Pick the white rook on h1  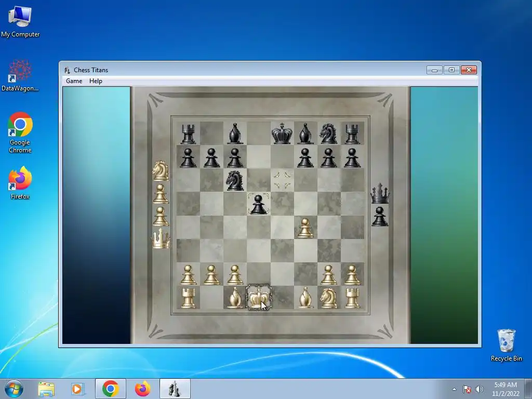point(352,298)
